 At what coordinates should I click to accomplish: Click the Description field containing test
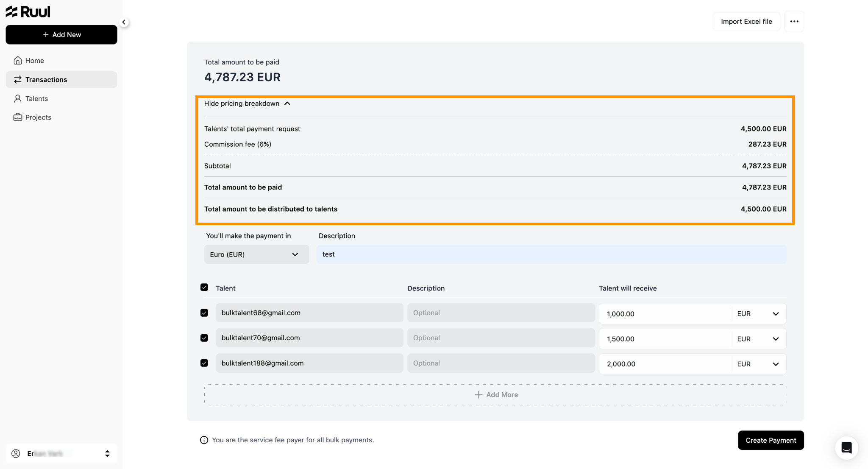tap(551, 254)
